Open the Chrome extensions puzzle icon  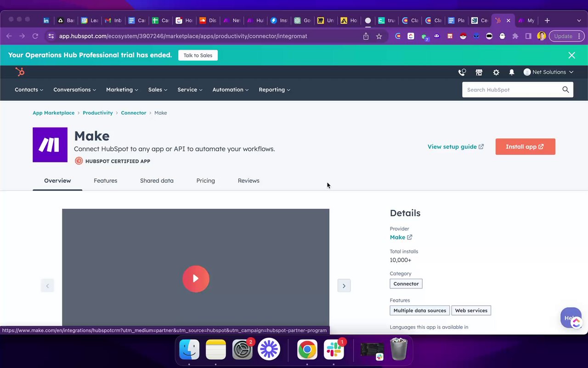coord(515,36)
